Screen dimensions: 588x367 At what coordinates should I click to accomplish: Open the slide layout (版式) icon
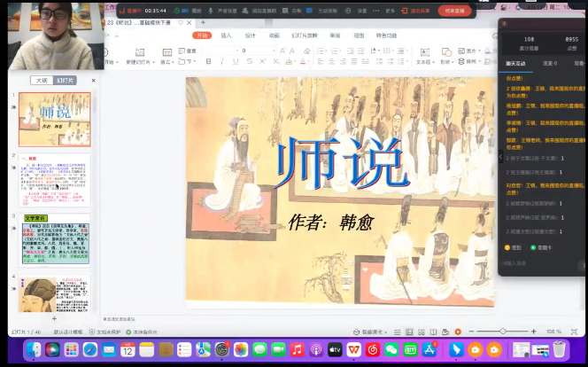166,52
